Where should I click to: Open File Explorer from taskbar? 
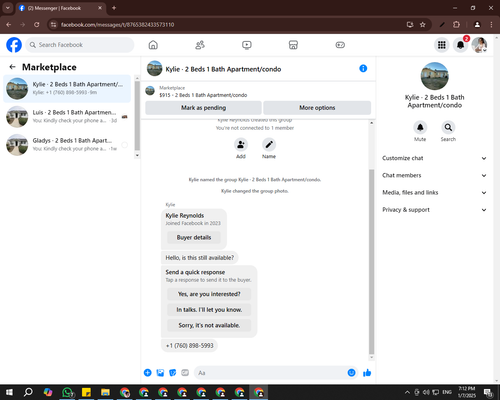(x=105, y=392)
